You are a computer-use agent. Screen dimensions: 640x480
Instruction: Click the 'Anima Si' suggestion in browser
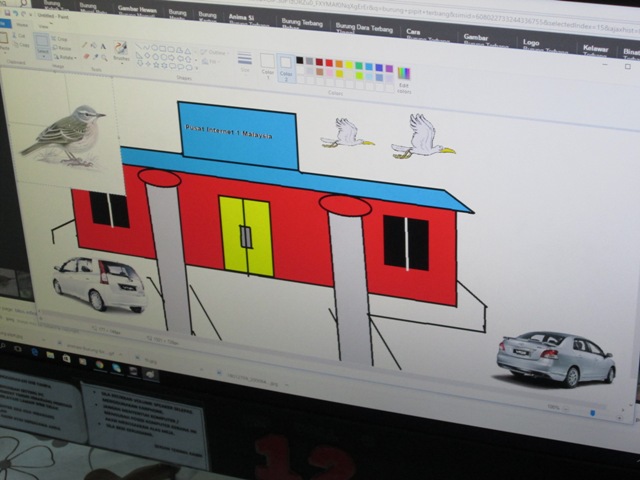point(241,18)
